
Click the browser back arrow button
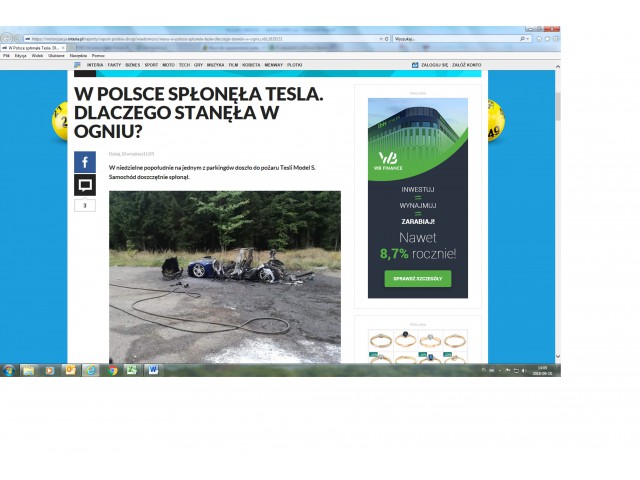pos(8,38)
